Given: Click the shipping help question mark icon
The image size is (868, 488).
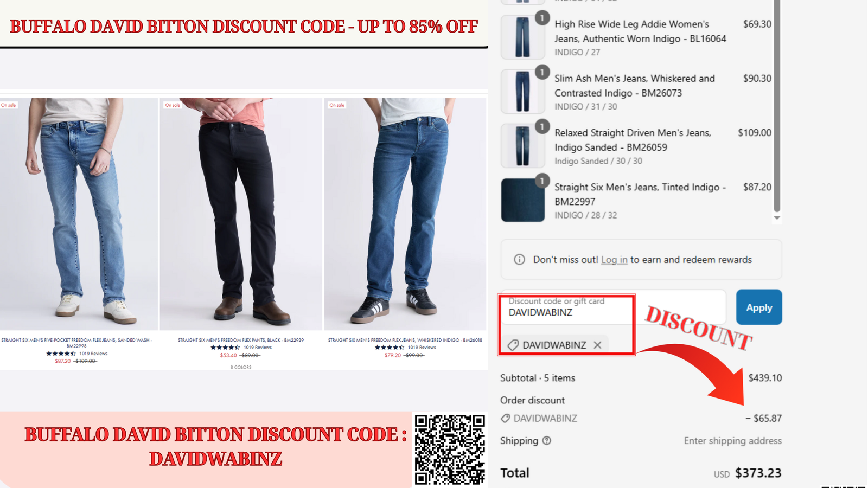Looking at the screenshot, I should (547, 440).
